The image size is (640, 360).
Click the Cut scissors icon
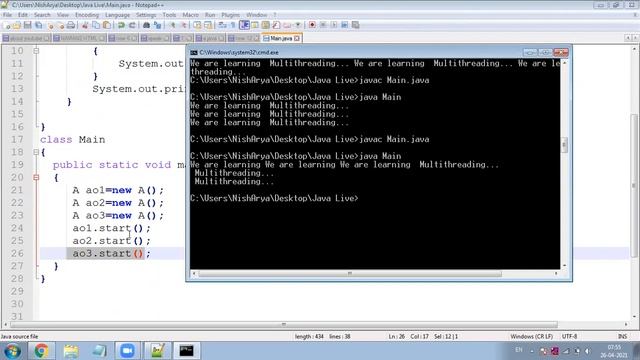coord(85,25)
